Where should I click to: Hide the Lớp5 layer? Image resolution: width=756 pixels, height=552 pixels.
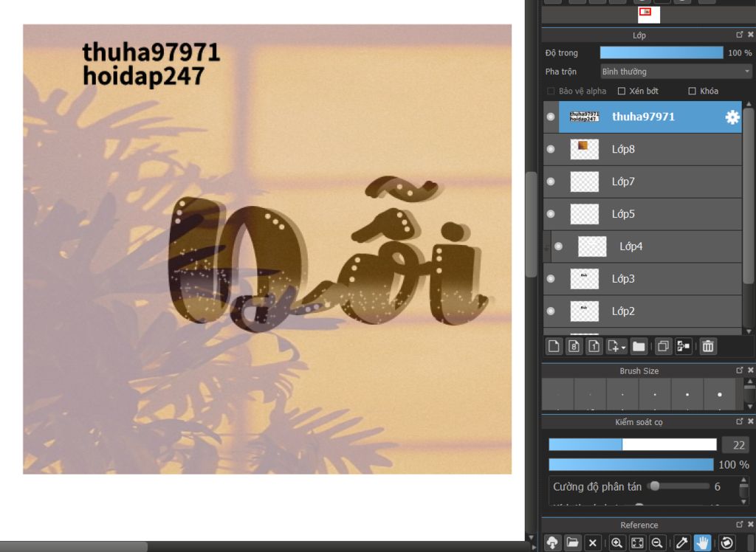(551, 213)
